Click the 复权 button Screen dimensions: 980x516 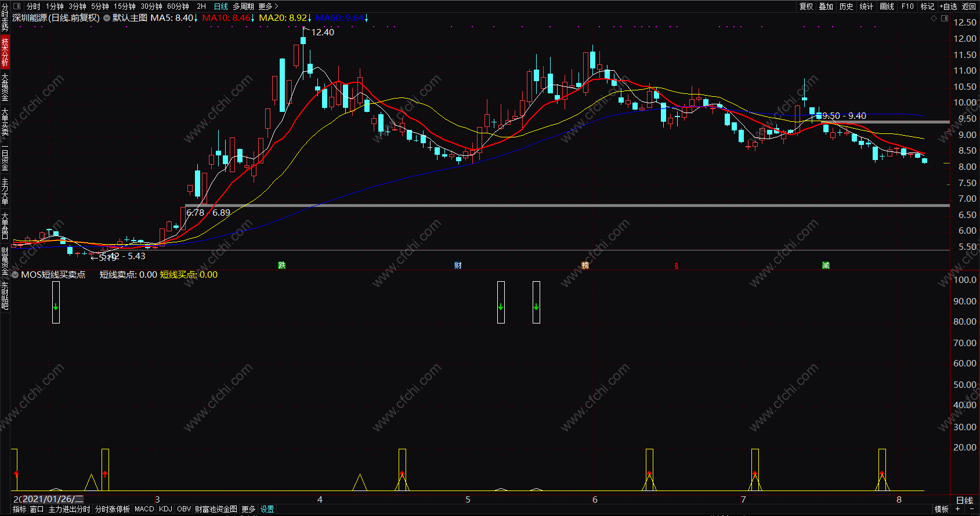click(807, 6)
